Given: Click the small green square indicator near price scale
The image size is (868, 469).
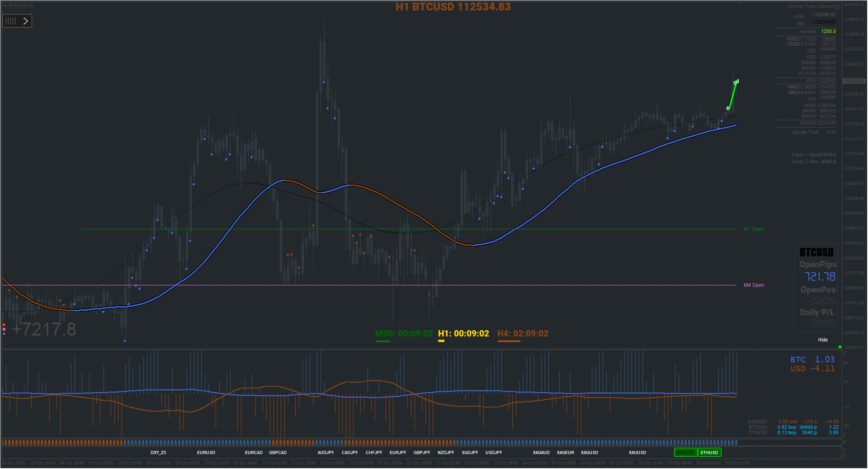Looking at the screenshot, I should [840, 347].
